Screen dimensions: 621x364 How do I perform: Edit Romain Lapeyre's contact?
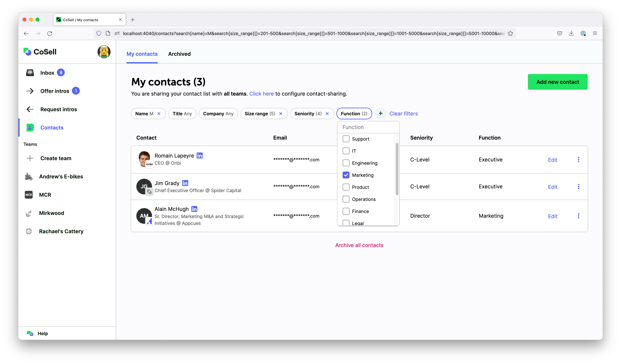(553, 160)
